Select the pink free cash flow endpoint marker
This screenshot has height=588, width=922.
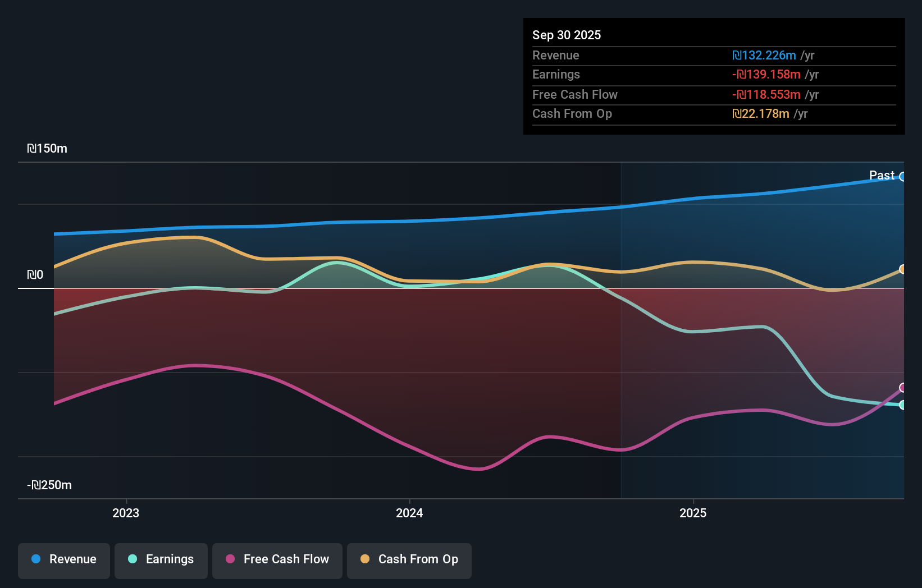[903, 387]
